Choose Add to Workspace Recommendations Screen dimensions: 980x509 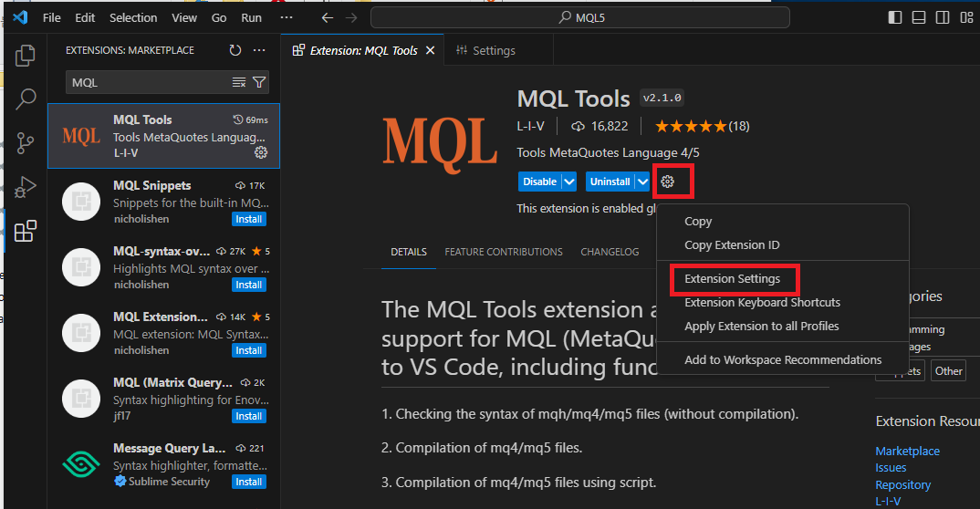click(x=783, y=359)
